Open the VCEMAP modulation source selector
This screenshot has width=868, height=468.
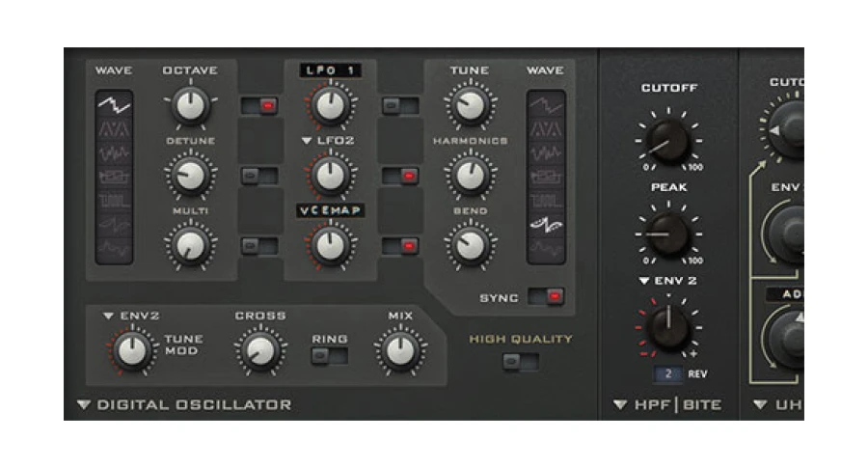(331, 210)
